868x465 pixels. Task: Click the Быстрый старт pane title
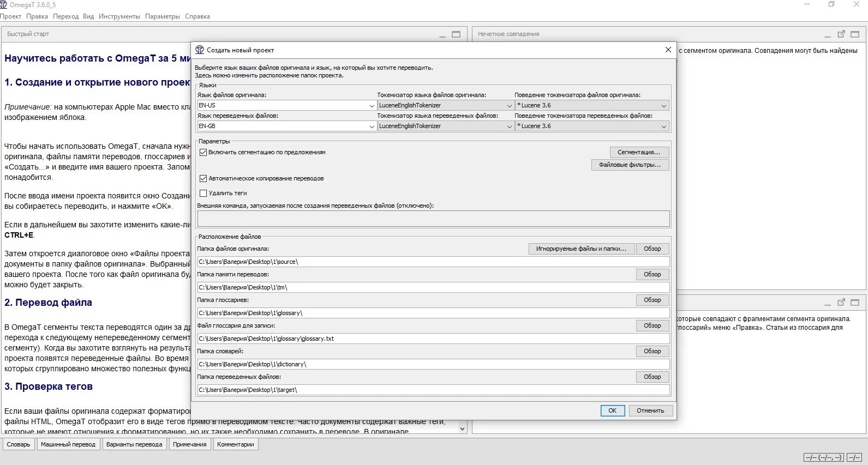pos(28,34)
